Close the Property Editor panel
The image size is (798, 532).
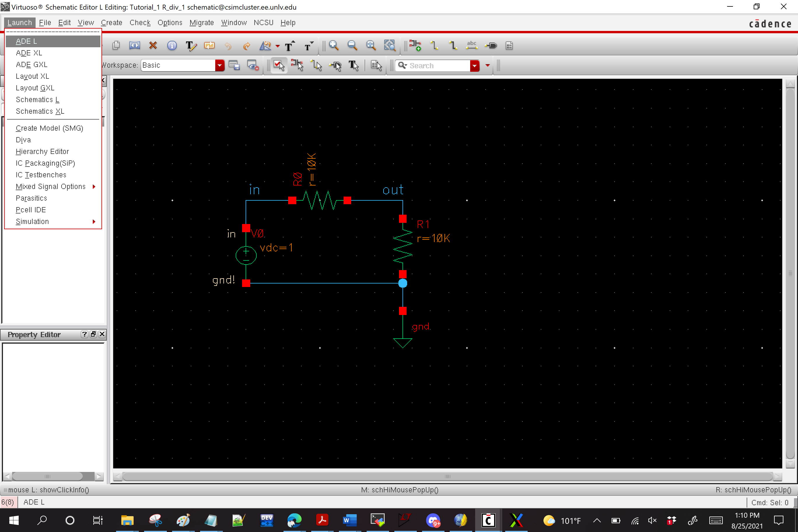[x=102, y=334]
